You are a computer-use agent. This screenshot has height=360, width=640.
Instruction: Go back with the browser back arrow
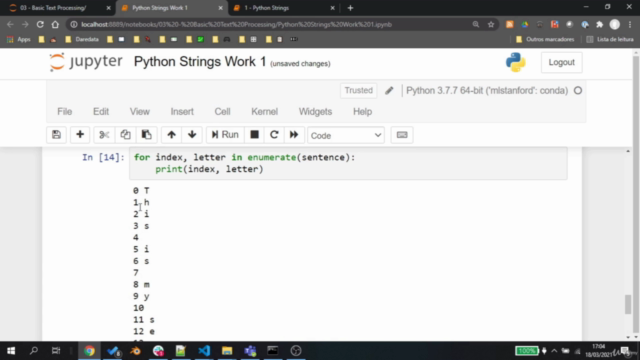point(10,24)
